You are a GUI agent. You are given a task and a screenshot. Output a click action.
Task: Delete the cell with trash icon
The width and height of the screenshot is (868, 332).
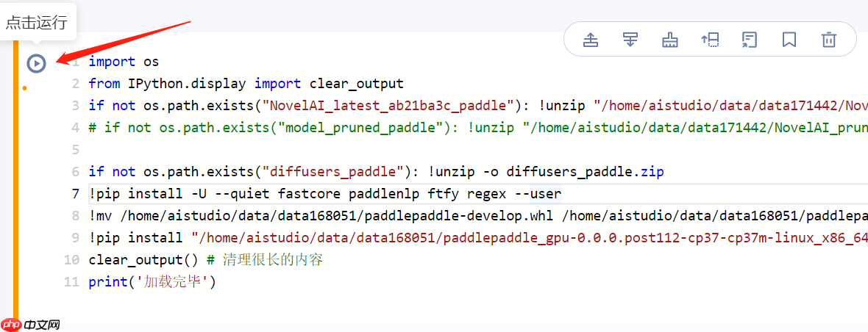pos(828,40)
